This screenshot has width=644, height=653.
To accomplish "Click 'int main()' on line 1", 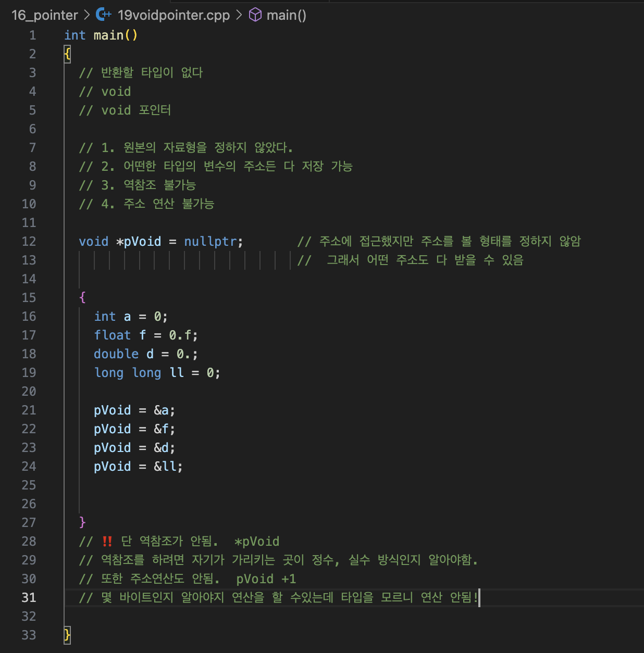I will 101,35.
